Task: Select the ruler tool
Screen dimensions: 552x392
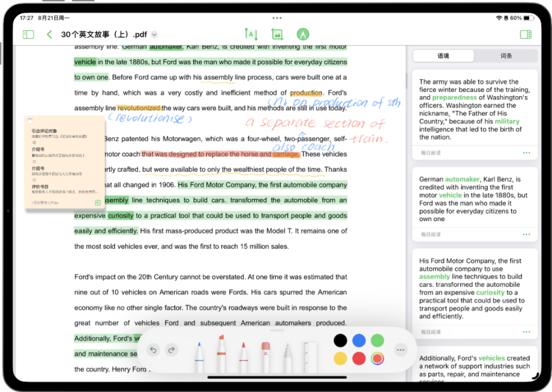Action: point(310,356)
